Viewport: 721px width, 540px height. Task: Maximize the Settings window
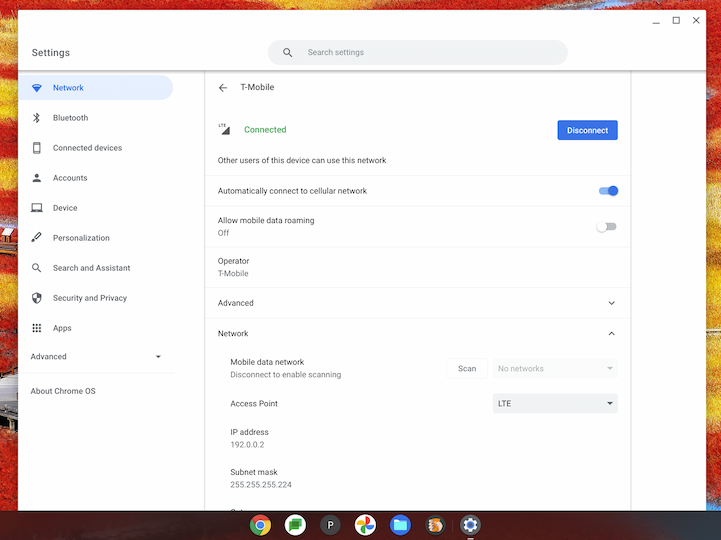(676, 20)
